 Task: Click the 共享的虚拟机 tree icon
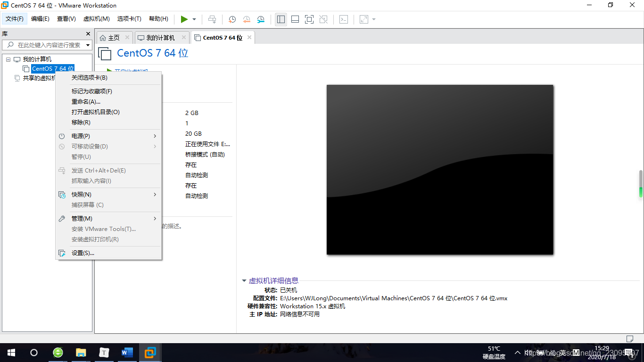[17, 78]
